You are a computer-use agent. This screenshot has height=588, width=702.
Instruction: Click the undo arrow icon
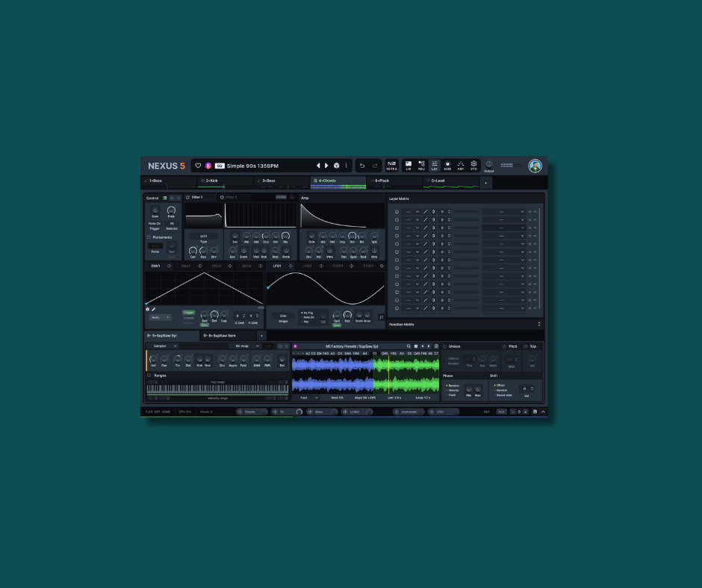[x=363, y=166]
